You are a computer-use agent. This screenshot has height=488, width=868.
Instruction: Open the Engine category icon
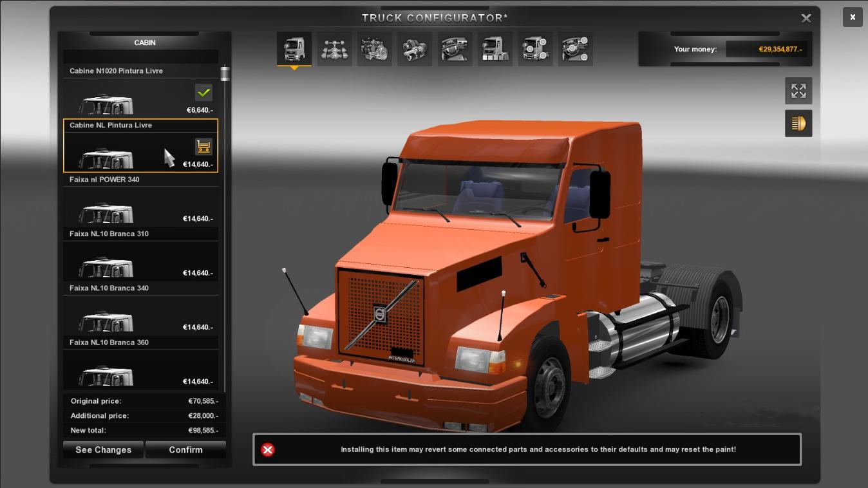tap(374, 49)
